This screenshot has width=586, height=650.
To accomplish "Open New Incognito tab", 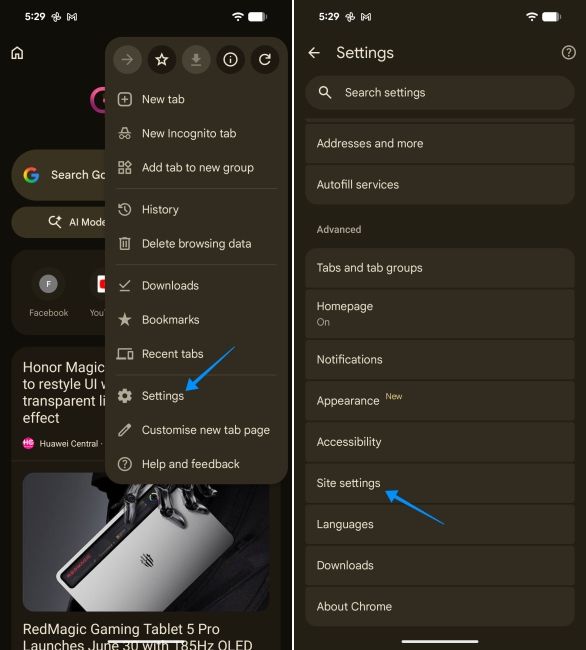I will pyautogui.click(x=196, y=133).
